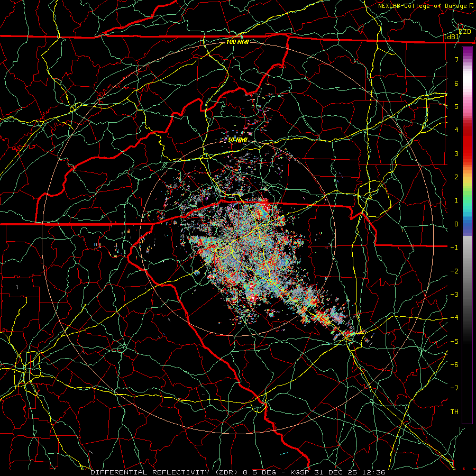Click the -1 value on color scale
476x476 pixels.
click(x=454, y=248)
